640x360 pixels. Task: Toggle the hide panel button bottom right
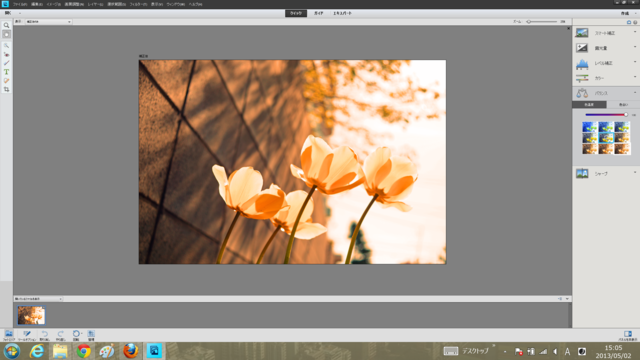628,335
